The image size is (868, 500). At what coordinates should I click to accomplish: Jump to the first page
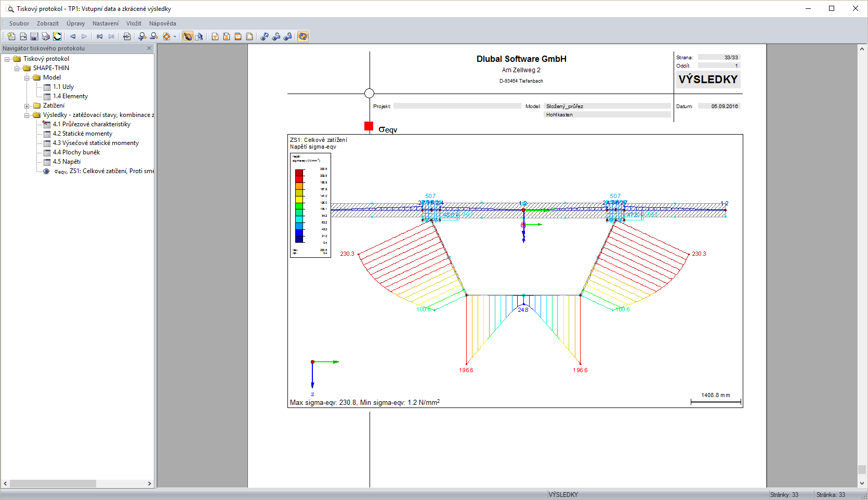[100, 36]
